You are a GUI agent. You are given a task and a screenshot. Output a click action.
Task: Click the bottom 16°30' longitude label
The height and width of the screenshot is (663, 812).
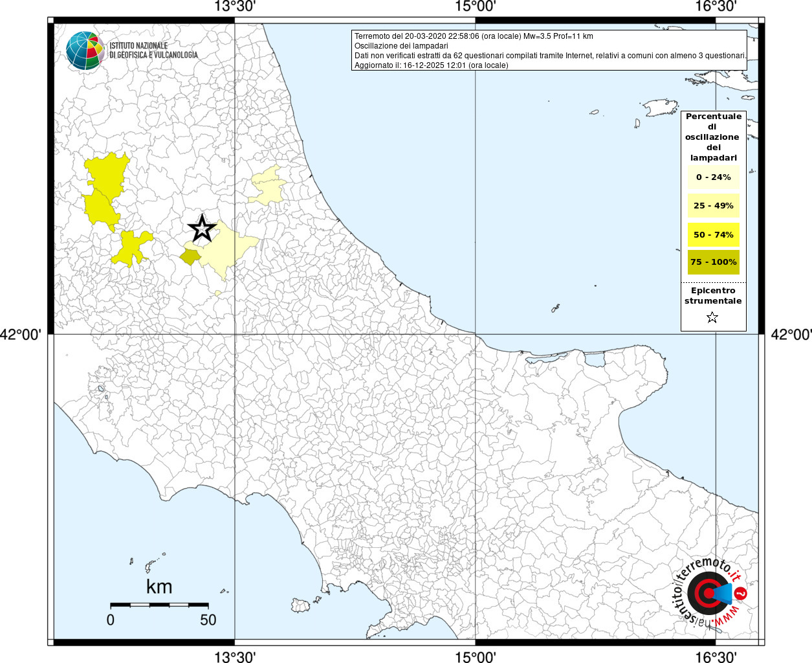click(716, 657)
